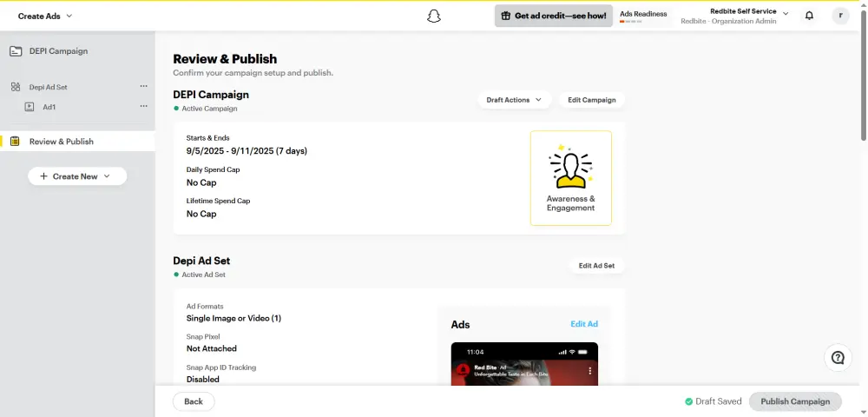The image size is (868, 417).
Task: Open the notifications bell
Action: pos(809,16)
